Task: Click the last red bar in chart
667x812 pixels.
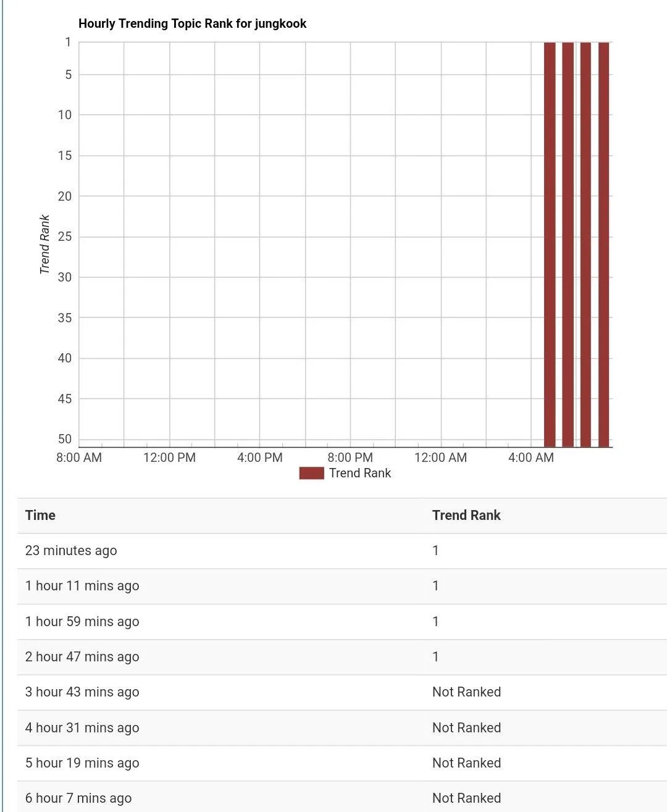Action: pyautogui.click(x=603, y=244)
